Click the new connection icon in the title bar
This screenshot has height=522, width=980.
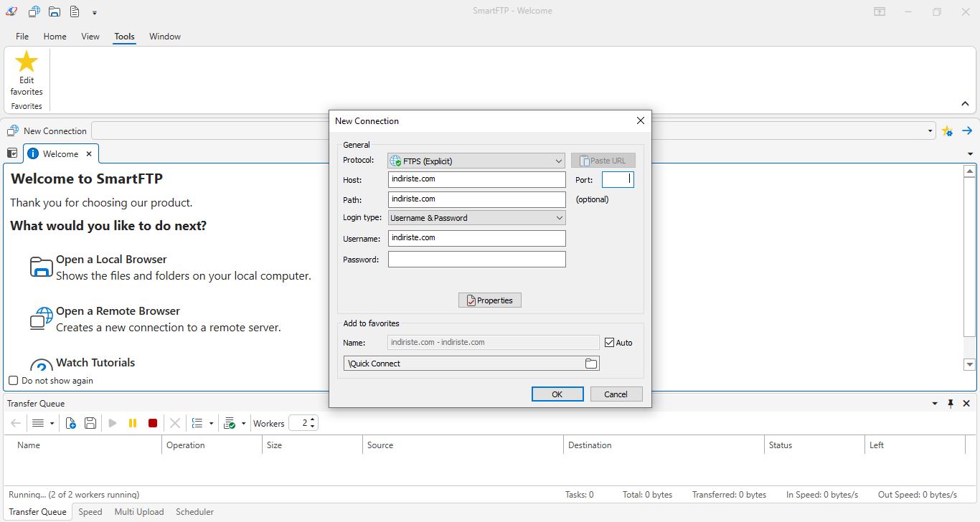point(34,11)
